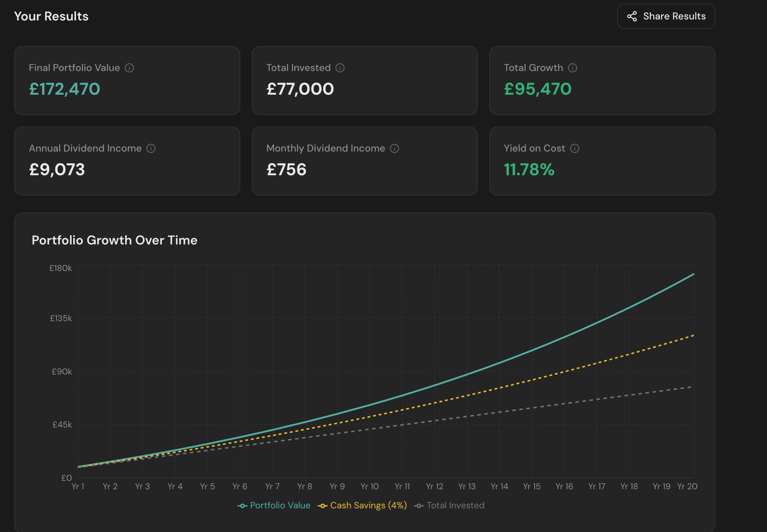The height and width of the screenshot is (532, 767).
Task: Click the Total Invested legend marker icon
Action: (419, 506)
